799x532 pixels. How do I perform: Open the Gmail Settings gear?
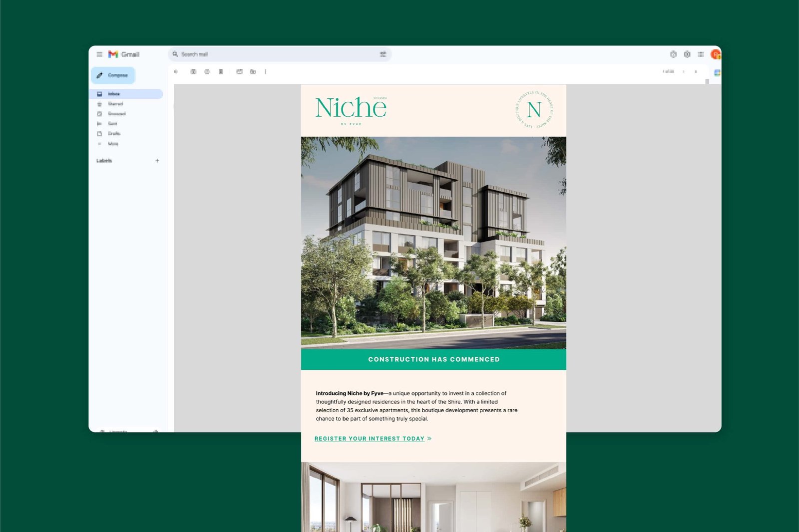(x=687, y=54)
